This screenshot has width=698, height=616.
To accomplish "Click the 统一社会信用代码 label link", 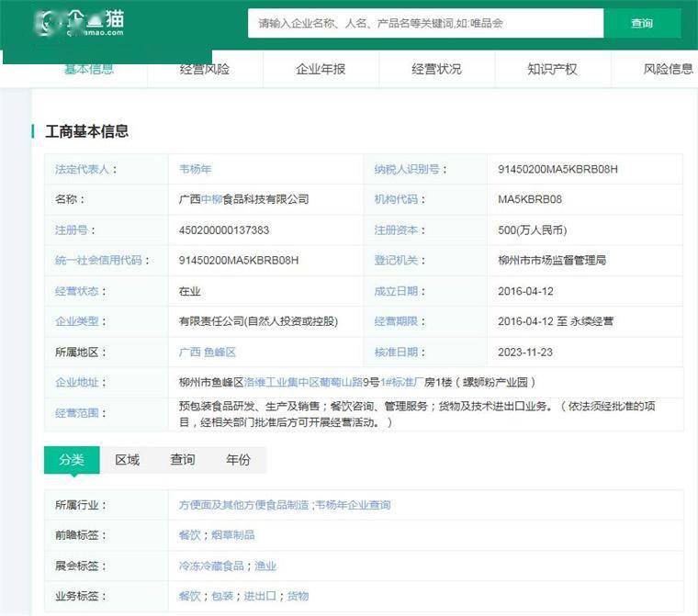I will 98,261.
